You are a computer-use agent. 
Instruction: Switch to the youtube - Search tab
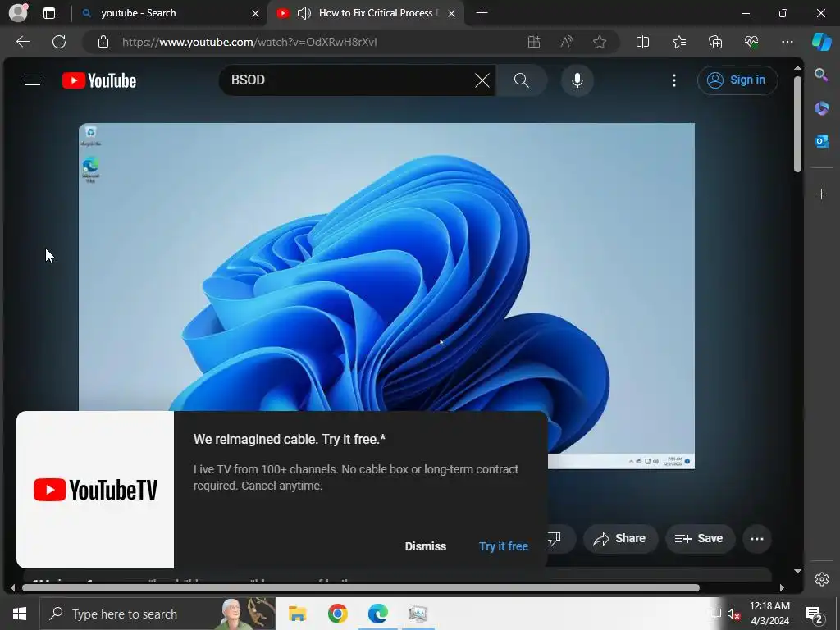click(171, 13)
